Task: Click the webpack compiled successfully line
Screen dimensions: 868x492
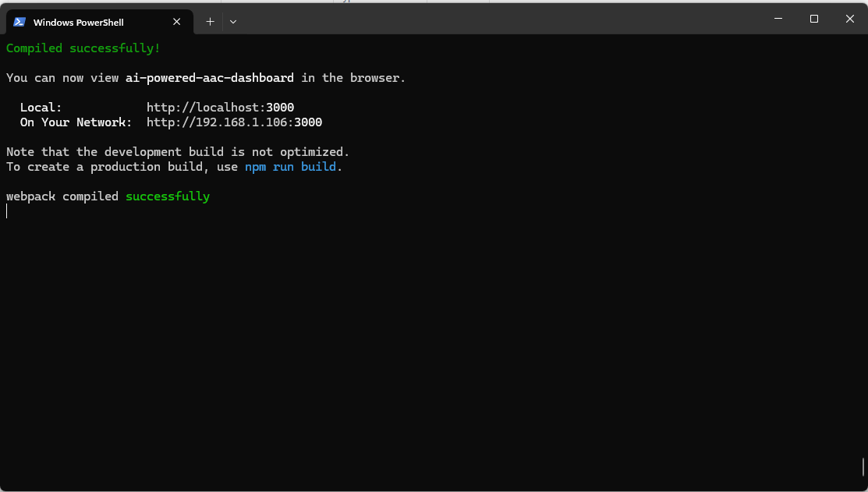Action: [108, 196]
